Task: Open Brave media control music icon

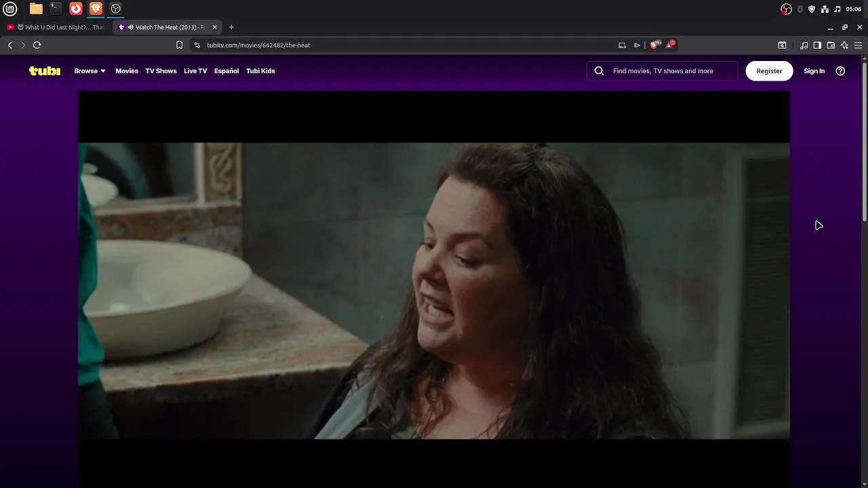Action: [804, 45]
